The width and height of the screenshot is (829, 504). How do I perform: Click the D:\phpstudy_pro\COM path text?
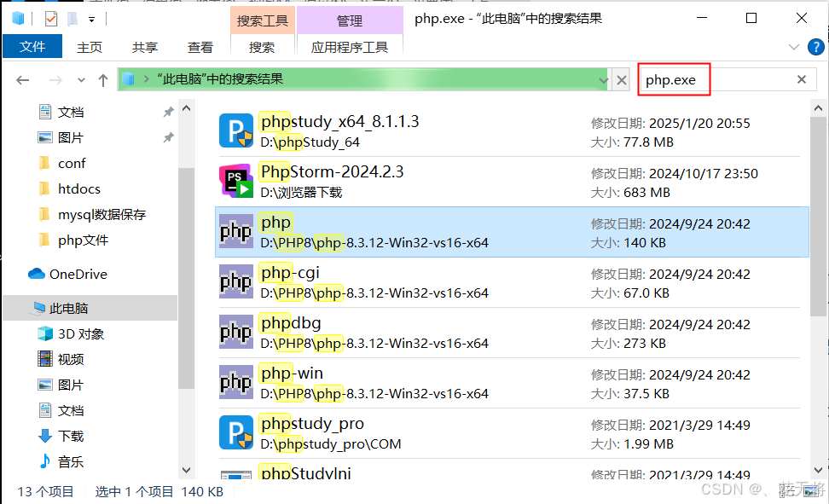(x=331, y=443)
